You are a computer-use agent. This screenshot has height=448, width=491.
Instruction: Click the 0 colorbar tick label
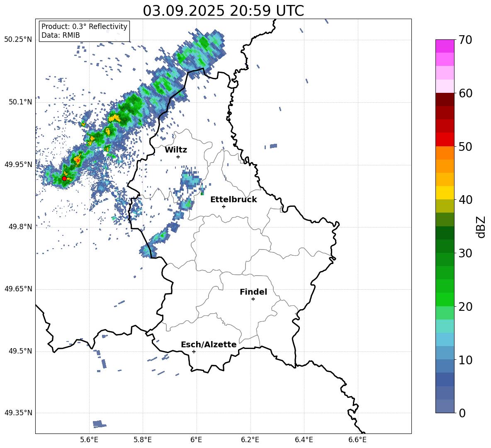(x=462, y=413)
